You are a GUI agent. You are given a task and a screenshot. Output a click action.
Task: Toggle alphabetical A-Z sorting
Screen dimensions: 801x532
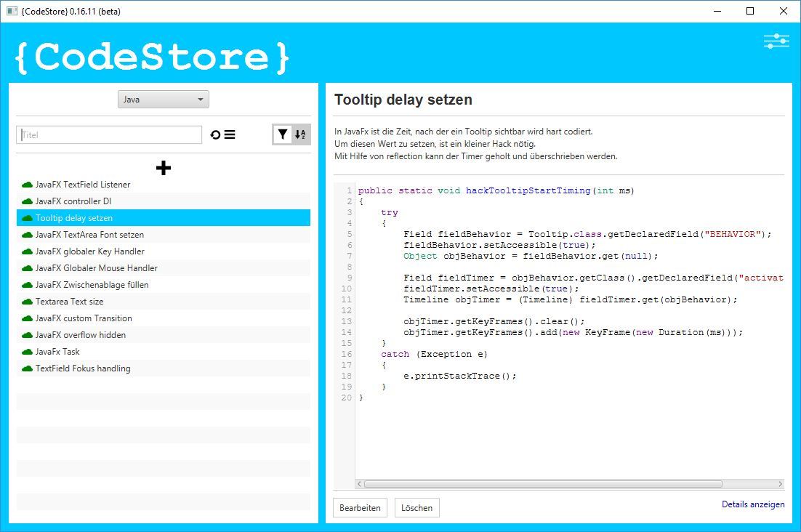click(x=299, y=134)
